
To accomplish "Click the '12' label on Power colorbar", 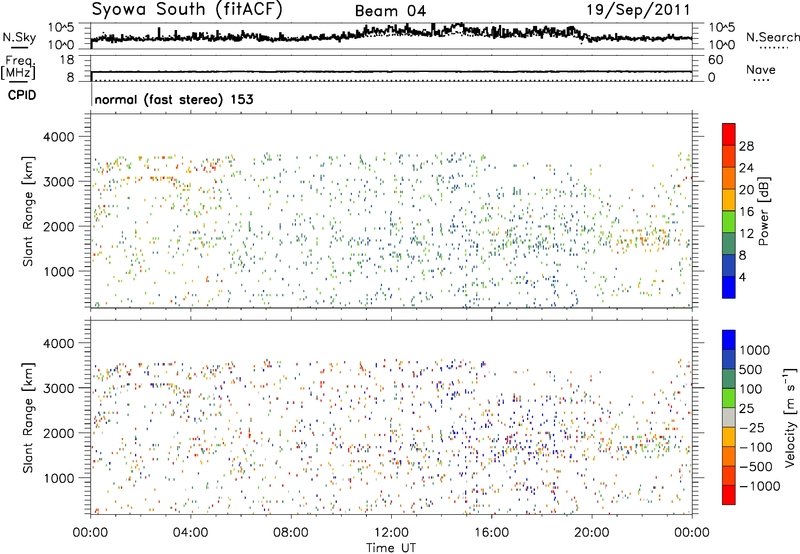I will (x=746, y=234).
